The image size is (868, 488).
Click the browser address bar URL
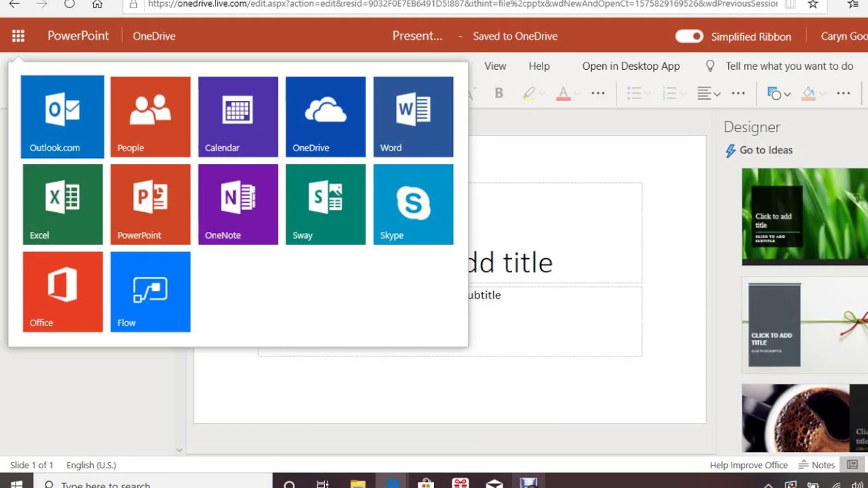coord(462,4)
